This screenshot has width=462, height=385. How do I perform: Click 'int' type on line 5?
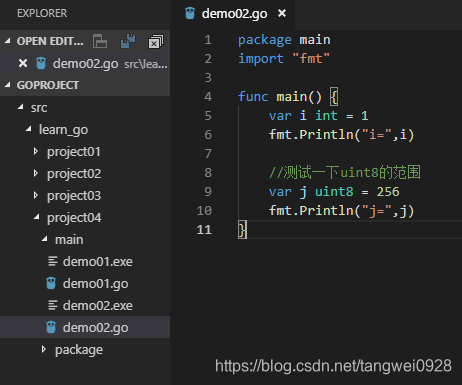coord(326,116)
